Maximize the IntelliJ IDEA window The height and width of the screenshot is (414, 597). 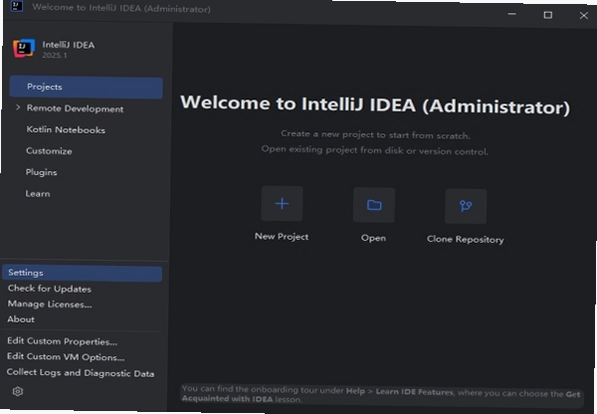tap(548, 15)
